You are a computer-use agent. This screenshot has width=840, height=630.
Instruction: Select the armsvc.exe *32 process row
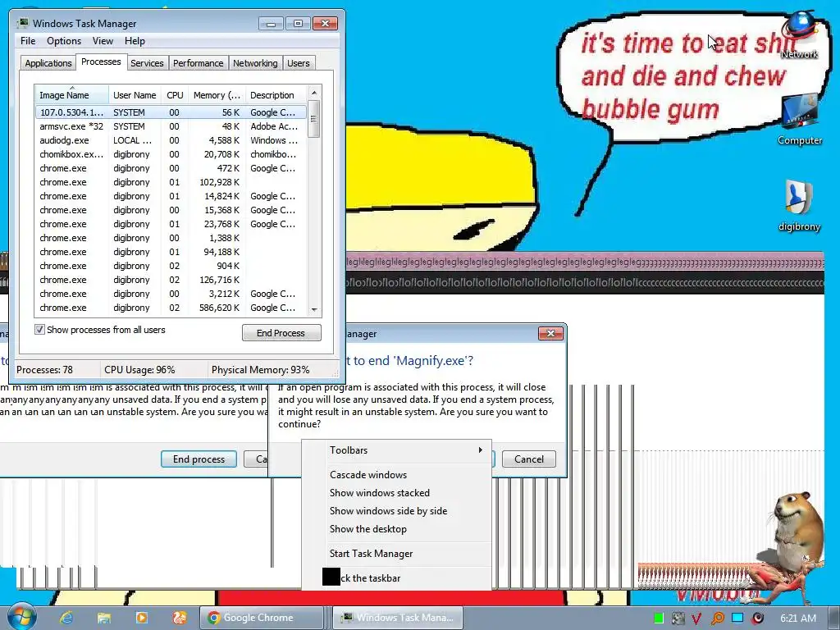pyautogui.click(x=171, y=126)
